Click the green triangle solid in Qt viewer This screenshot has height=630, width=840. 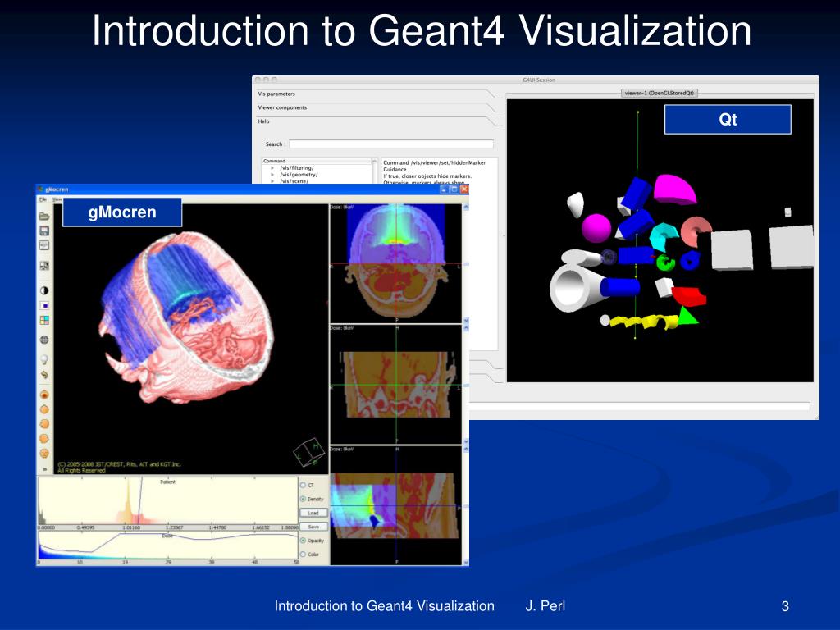[x=688, y=316]
